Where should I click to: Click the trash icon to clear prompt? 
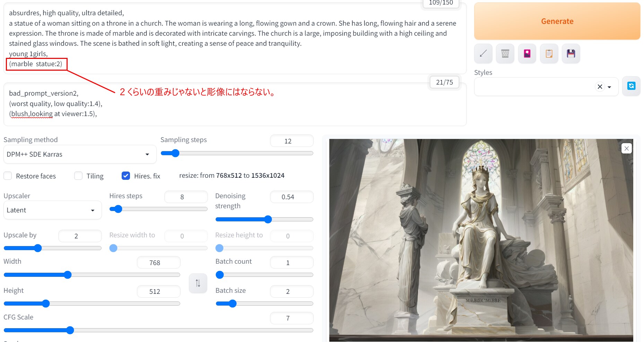tap(505, 53)
